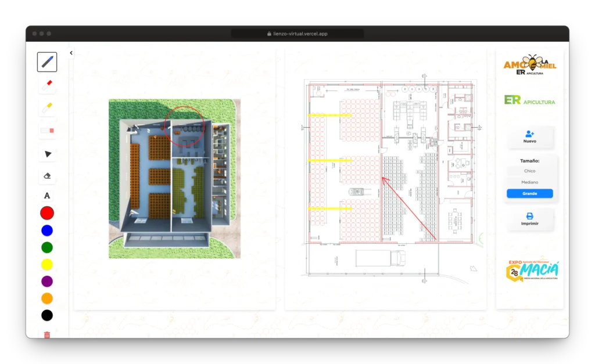Select the rectangle shape tool
Image resolution: width=595 pixels, height=364 pixels.
[x=47, y=131]
